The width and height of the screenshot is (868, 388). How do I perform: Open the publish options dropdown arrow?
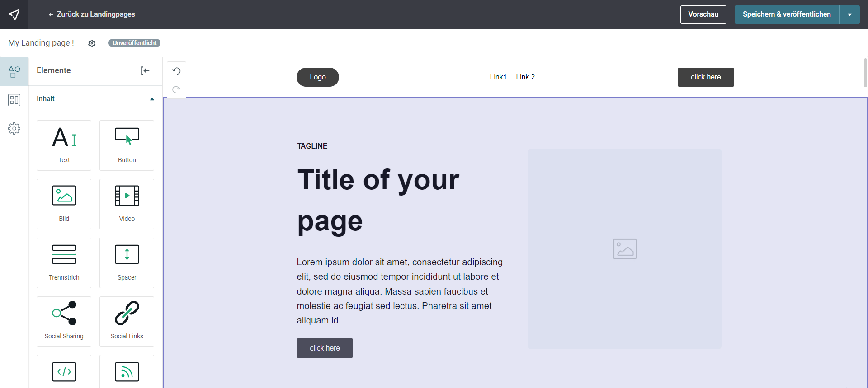coord(849,14)
